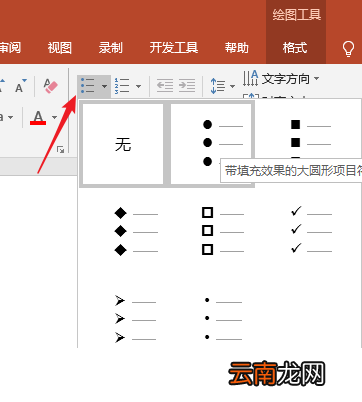Image resolution: width=362 pixels, height=402 pixels.
Task: Expand the font color dropdown arrow
Action: point(54,117)
